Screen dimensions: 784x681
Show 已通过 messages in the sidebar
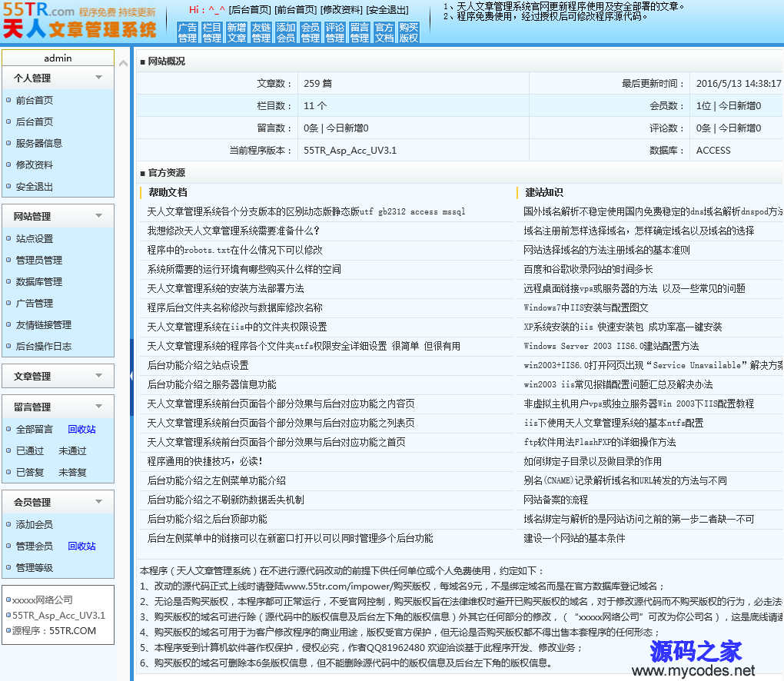click(x=29, y=450)
